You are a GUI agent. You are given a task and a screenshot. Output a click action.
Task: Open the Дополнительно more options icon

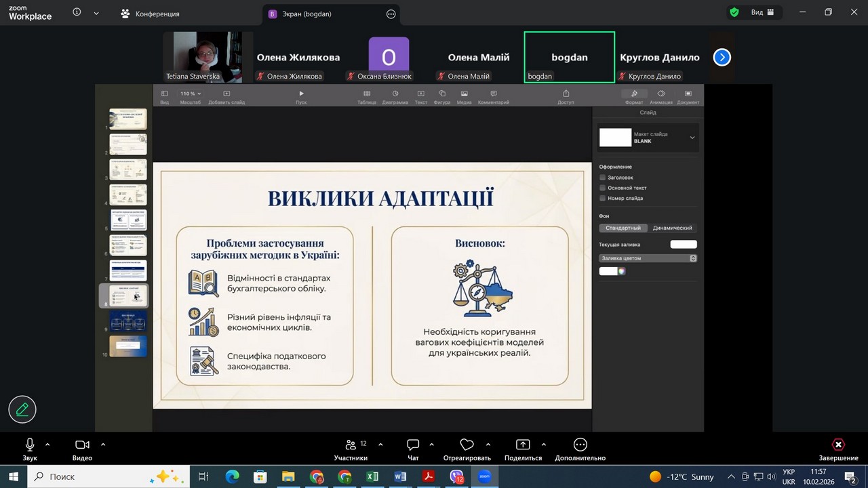pyautogui.click(x=580, y=445)
